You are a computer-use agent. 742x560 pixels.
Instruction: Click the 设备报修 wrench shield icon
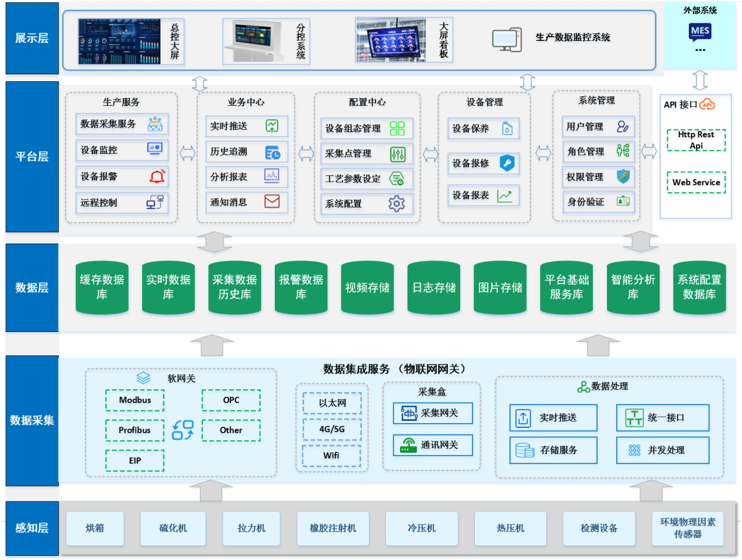pos(507,163)
